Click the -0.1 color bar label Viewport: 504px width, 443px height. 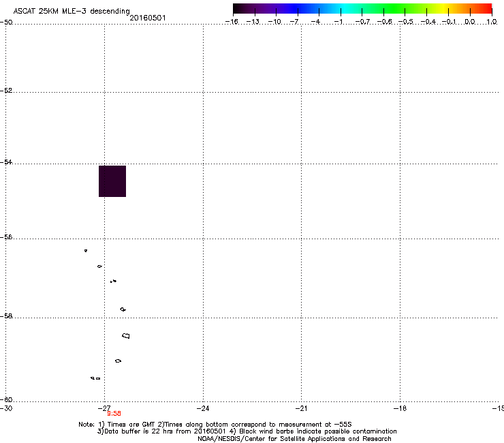pos(449,22)
